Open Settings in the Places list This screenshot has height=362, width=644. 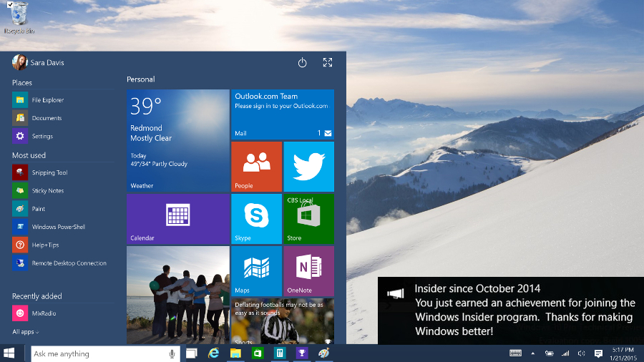click(x=42, y=136)
